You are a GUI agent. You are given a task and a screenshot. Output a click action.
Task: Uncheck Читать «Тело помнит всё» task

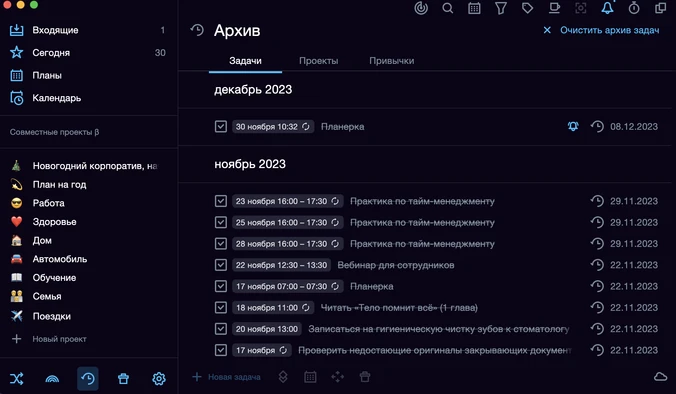221,307
